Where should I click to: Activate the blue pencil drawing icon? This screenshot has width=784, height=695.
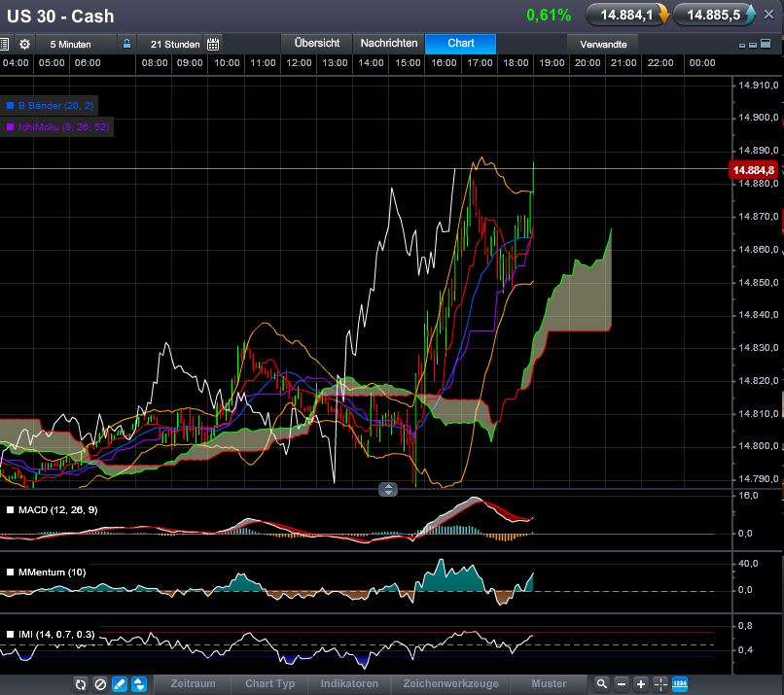coord(120,684)
